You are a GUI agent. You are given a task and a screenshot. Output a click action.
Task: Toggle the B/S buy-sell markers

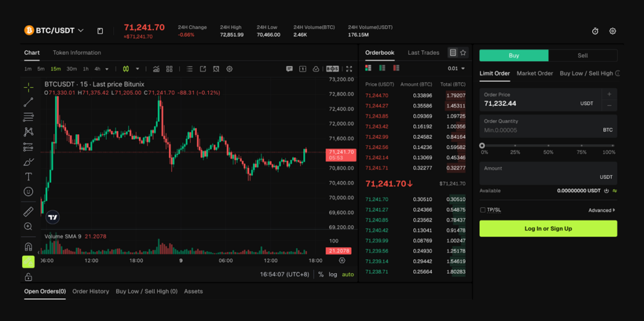[332, 69]
